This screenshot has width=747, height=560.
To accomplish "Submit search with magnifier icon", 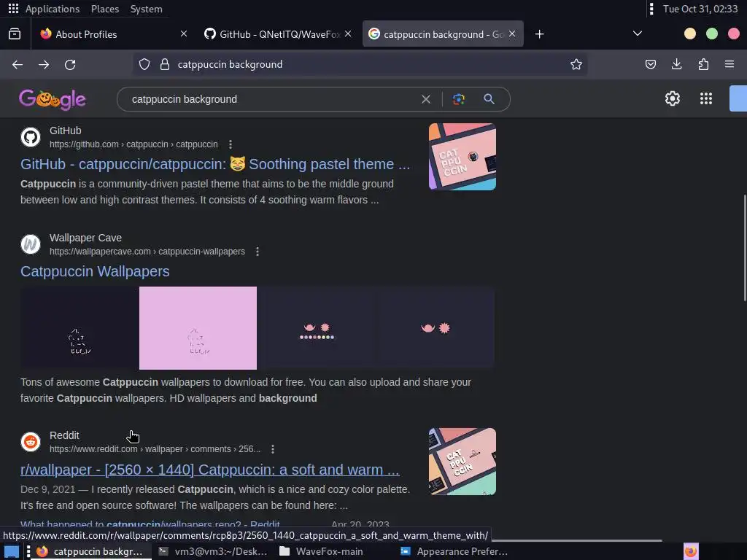I will [x=489, y=99].
